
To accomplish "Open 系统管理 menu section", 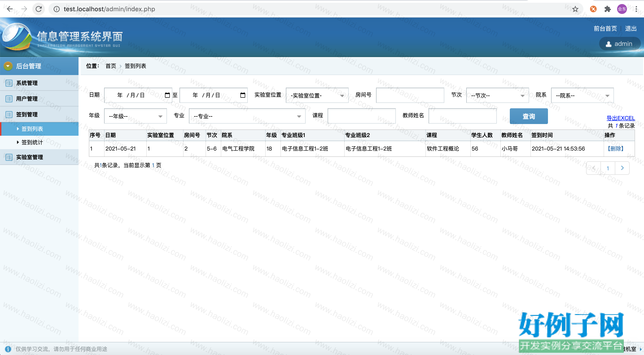I will coord(39,83).
